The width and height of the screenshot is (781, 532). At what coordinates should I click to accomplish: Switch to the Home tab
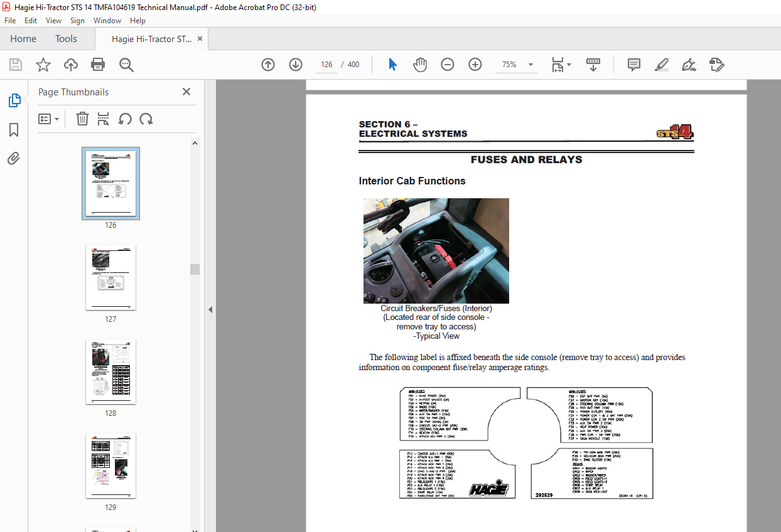tap(23, 39)
